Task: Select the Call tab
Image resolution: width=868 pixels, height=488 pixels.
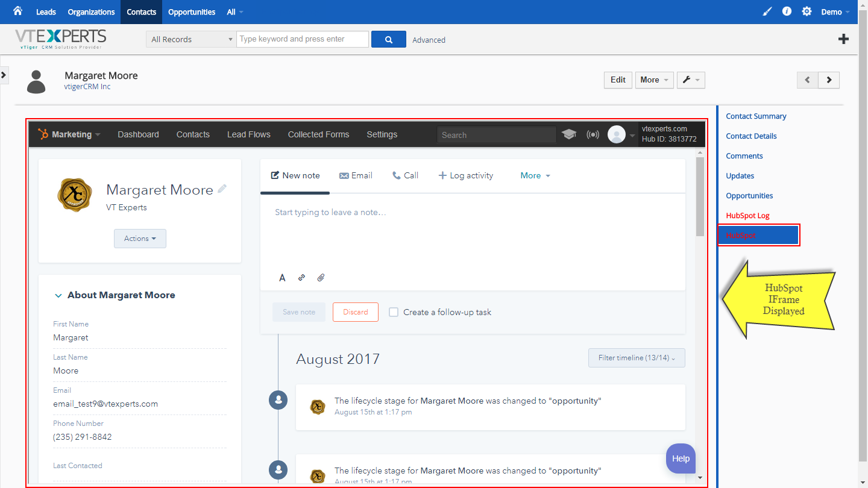Action: click(x=405, y=175)
